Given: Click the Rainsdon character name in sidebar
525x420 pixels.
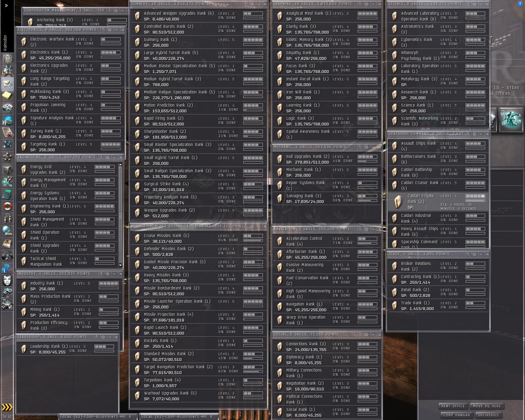Looking at the screenshot, I should click(5, 42).
